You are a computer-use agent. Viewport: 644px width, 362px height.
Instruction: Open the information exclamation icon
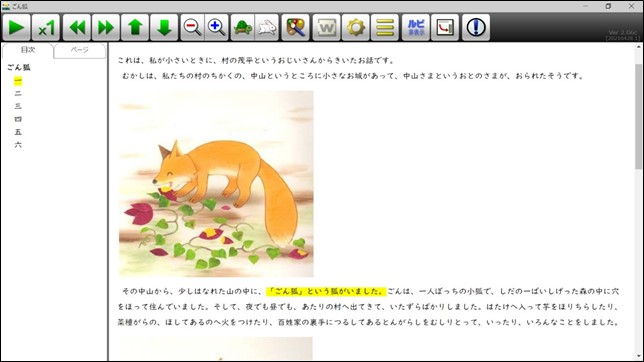(476, 28)
